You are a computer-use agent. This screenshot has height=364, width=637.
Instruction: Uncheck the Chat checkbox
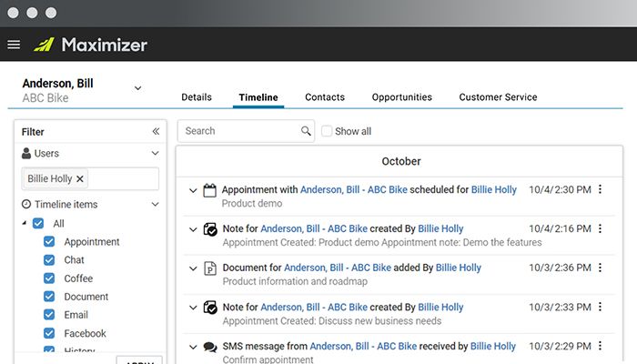click(x=49, y=259)
